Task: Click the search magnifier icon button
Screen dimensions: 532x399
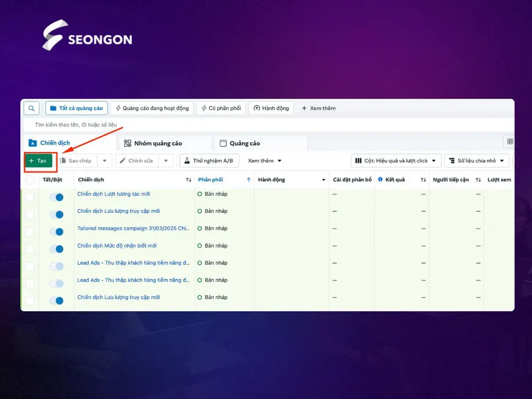Action: [x=31, y=108]
